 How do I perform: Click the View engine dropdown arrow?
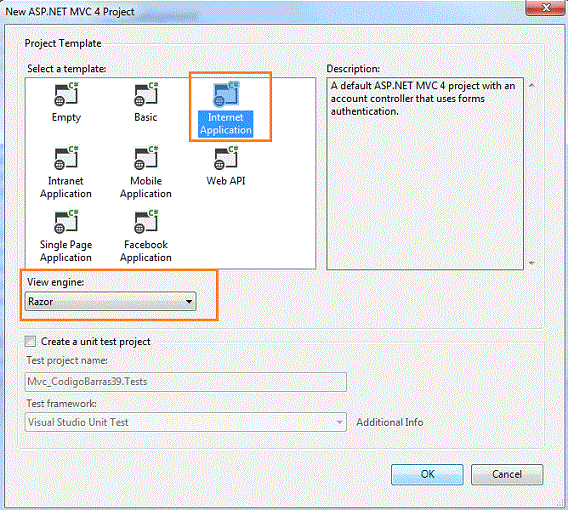[189, 301]
